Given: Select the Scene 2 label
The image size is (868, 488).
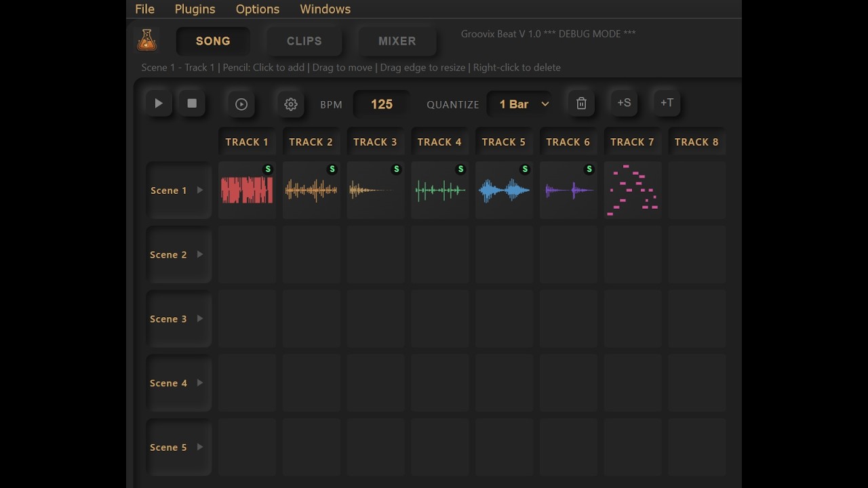Looking at the screenshot, I should point(169,255).
